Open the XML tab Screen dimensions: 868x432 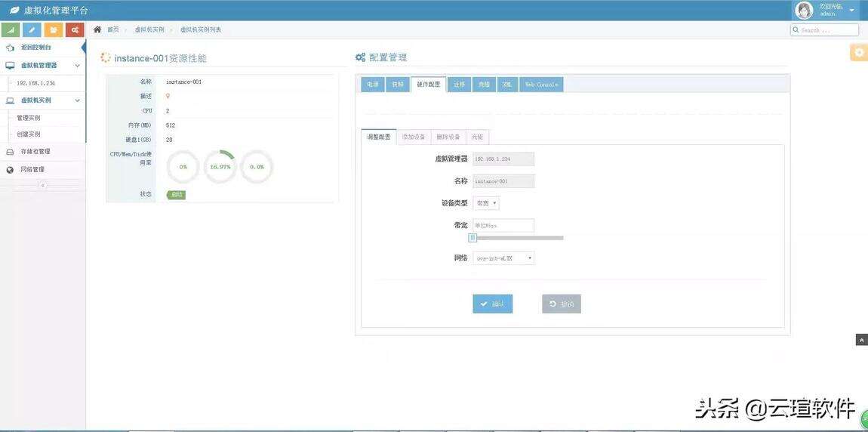coord(507,84)
